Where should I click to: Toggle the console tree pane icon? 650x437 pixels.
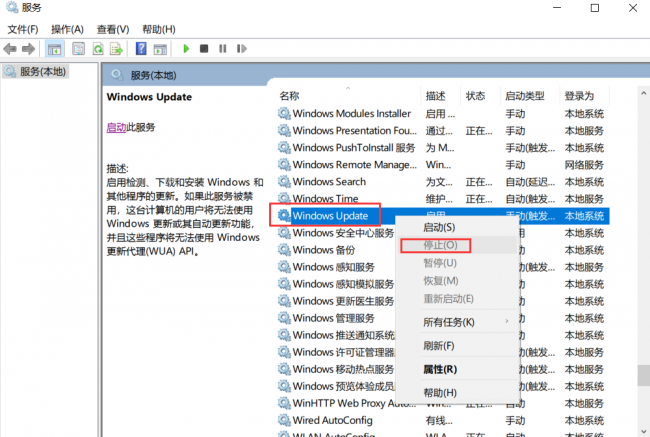click(54, 49)
